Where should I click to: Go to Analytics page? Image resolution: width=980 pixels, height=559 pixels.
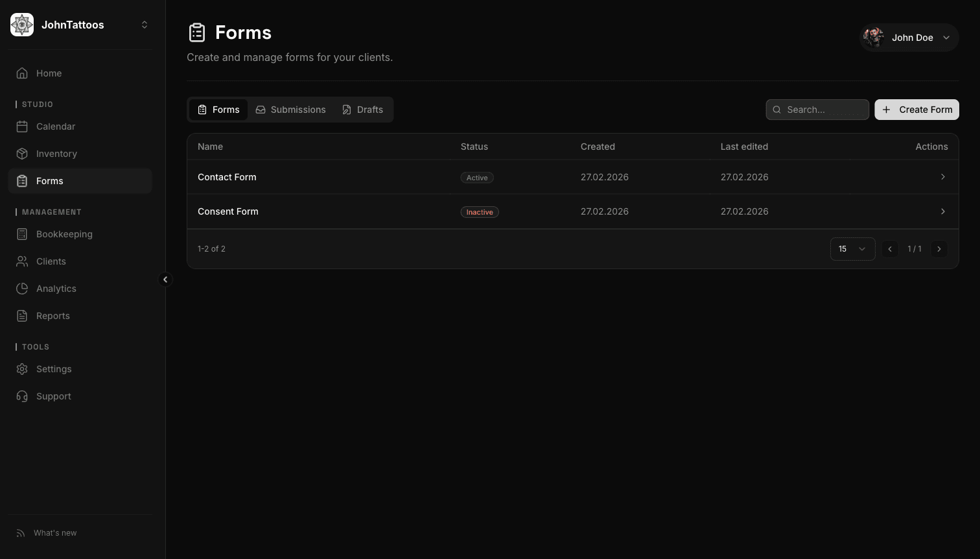click(x=80, y=289)
